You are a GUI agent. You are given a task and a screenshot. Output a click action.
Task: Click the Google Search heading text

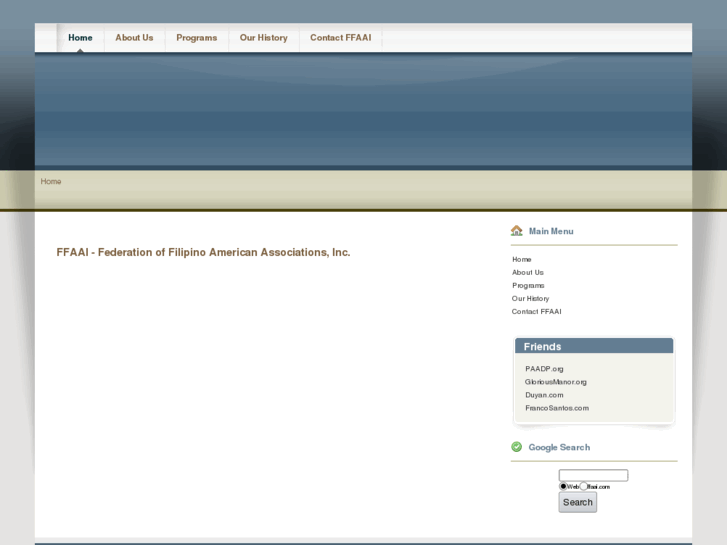[x=559, y=447]
